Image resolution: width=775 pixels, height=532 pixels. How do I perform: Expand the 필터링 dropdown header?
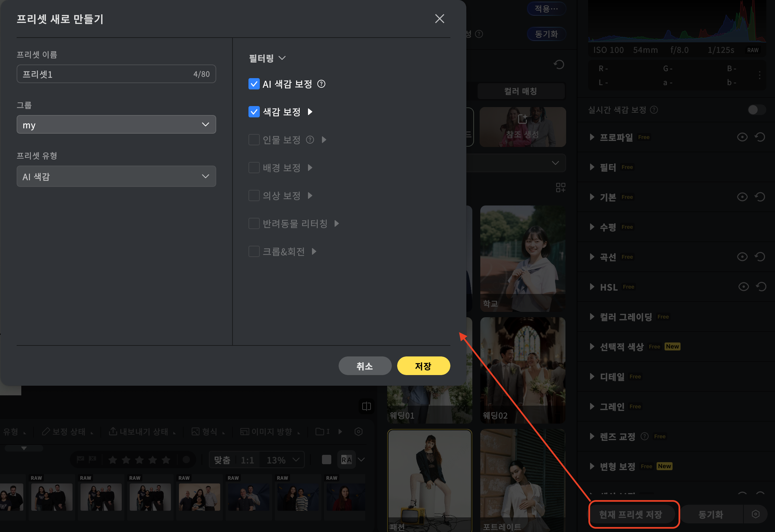click(x=267, y=58)
